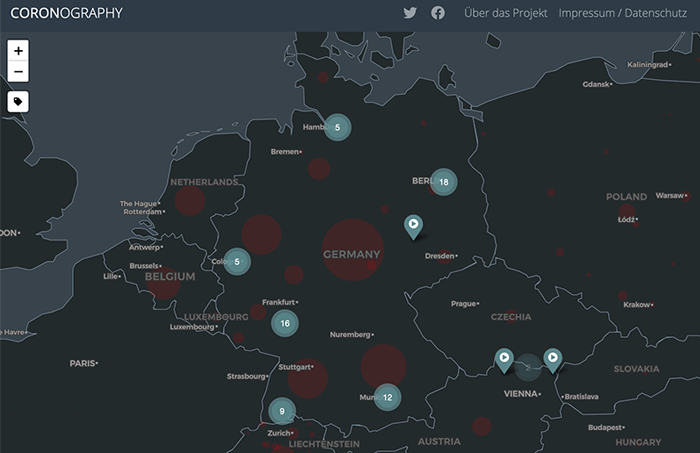Click the LUXEMBOURG country label
The height and width of the screenshot is (453, 700).
pos(216,317)
